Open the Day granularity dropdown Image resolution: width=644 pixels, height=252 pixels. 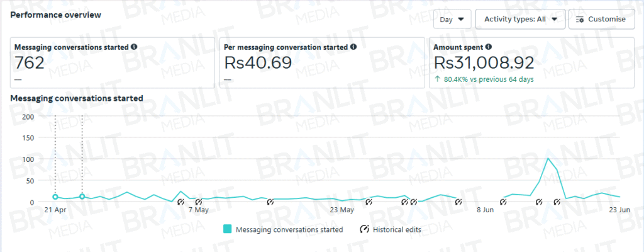(x=452, y=19)
